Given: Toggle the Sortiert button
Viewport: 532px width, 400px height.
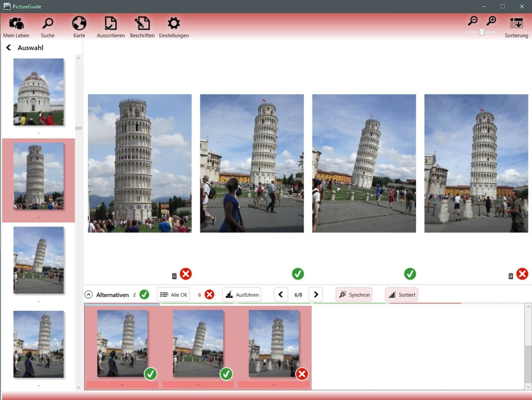Looking at the screenshot, I should [402, 295].
